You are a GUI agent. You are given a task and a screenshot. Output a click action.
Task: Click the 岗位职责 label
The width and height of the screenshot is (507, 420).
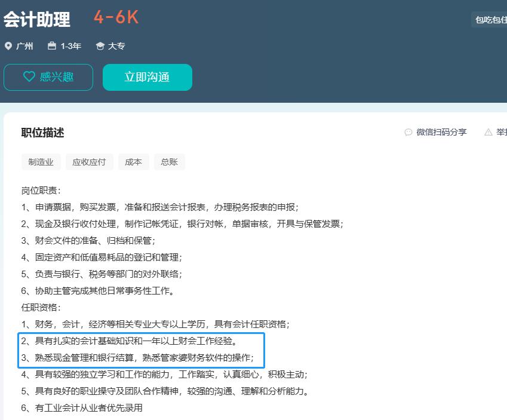[41, 191]
